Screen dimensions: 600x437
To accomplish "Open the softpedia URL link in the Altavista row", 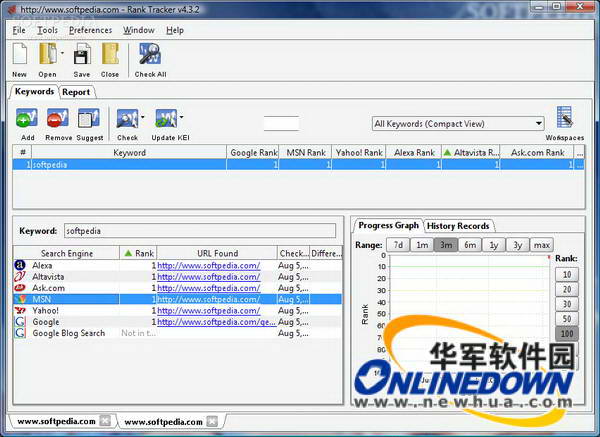I will (209, 277).
